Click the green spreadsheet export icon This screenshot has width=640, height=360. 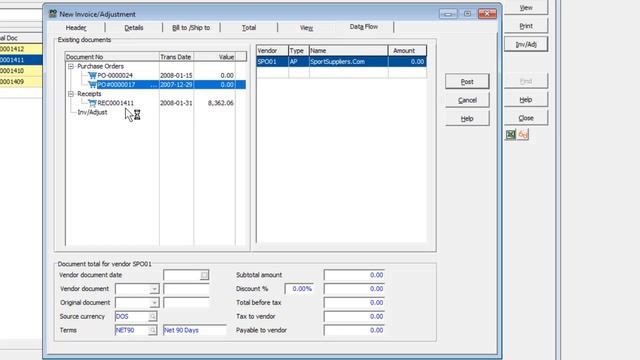coord(511,135)
